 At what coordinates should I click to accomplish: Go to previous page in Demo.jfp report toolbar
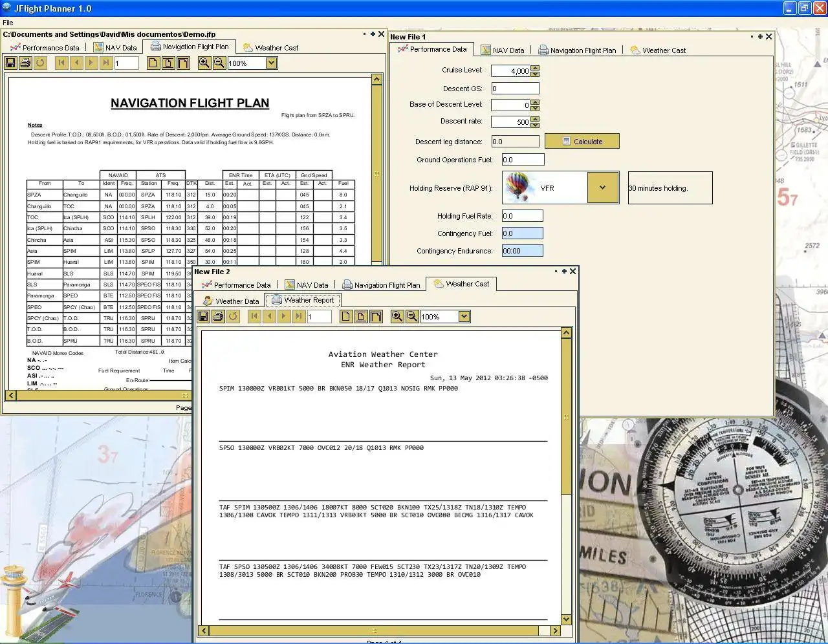pyautogui.click(x=76, y=63)
